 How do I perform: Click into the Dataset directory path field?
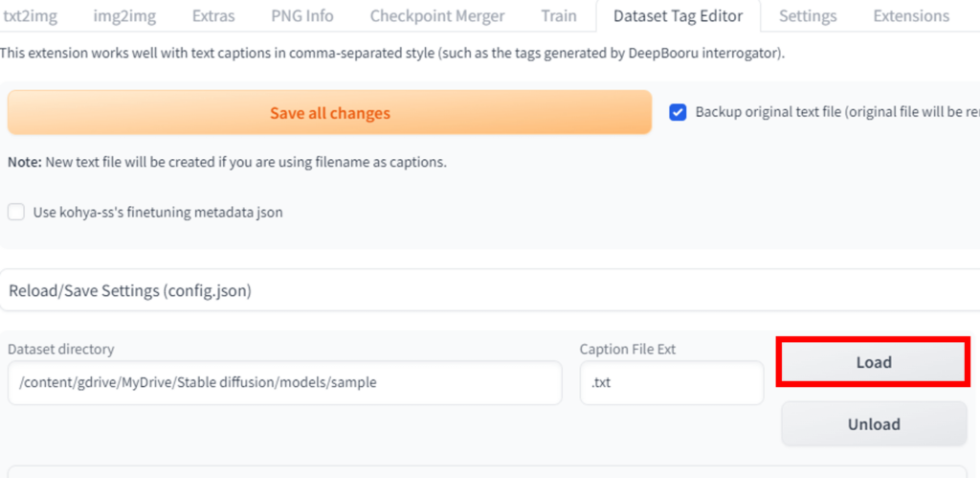tap(284, 382)
